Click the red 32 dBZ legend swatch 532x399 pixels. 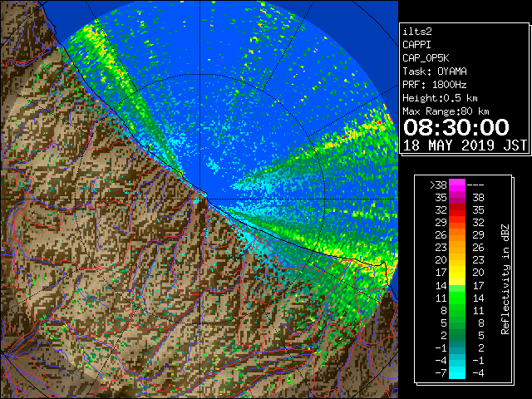(457, 210)
